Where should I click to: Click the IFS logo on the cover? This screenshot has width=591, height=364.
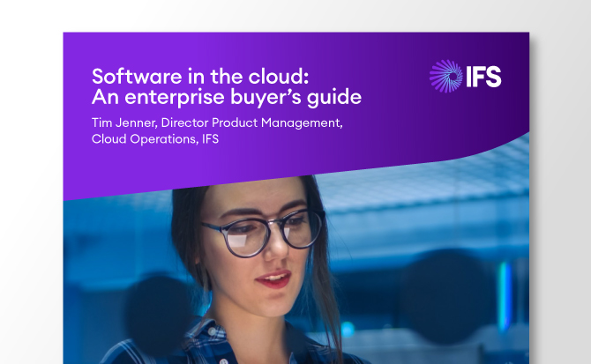pyautogui.click(x=465, y=77)
